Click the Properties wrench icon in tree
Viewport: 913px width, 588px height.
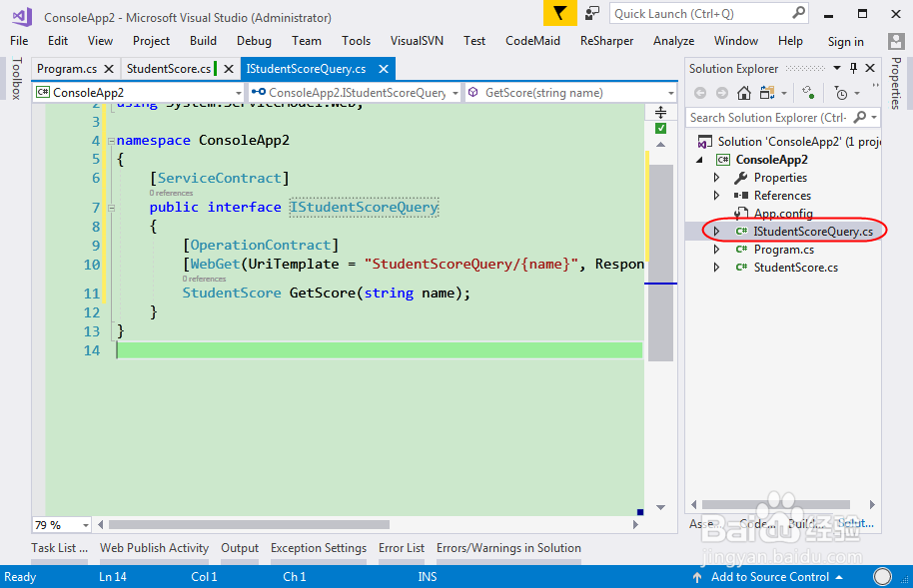coord(740,178)
